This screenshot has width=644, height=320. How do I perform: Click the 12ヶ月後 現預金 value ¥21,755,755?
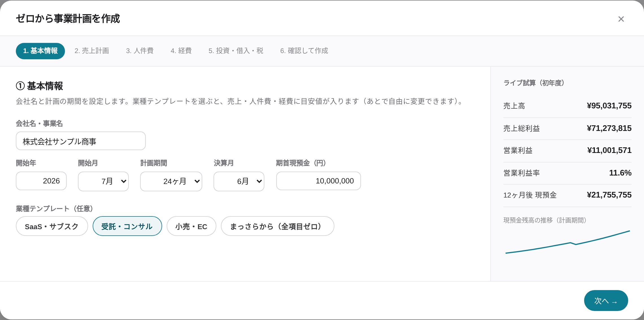click(x=609, y=195)
